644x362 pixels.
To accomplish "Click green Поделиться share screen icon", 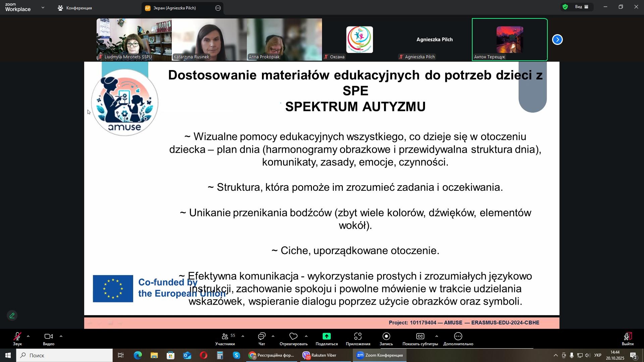I will 327,337.
